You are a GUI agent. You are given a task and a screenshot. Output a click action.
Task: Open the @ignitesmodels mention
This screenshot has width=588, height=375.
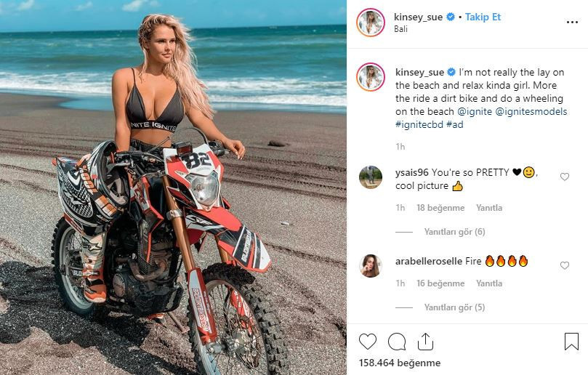[531, 111]
